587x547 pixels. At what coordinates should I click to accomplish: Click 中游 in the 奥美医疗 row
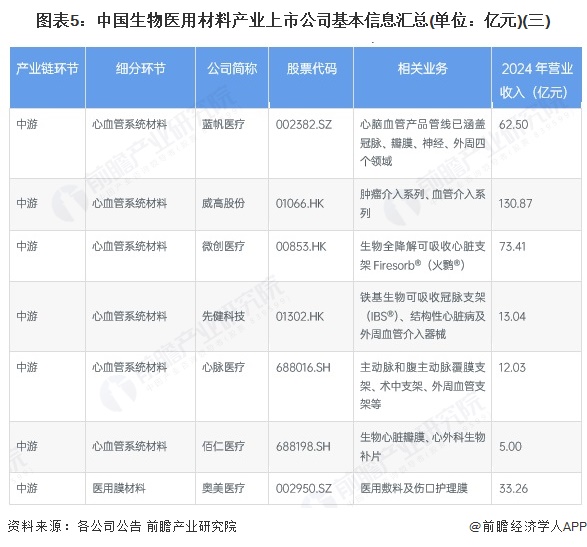pyautogui.click(x=27, y=488)
